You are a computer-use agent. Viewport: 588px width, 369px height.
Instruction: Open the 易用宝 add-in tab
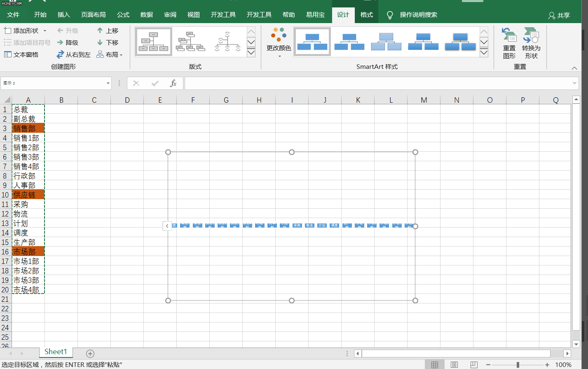(315, 15)
